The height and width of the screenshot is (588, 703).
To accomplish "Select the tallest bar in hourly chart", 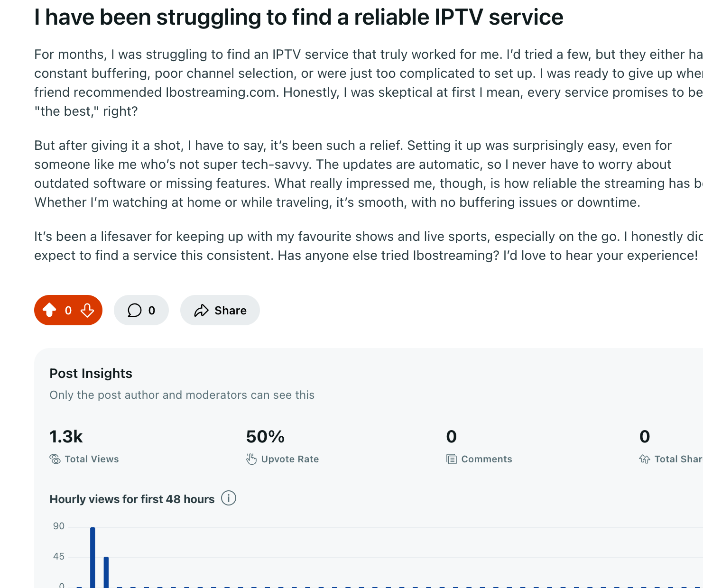I will tap(92, 557).
